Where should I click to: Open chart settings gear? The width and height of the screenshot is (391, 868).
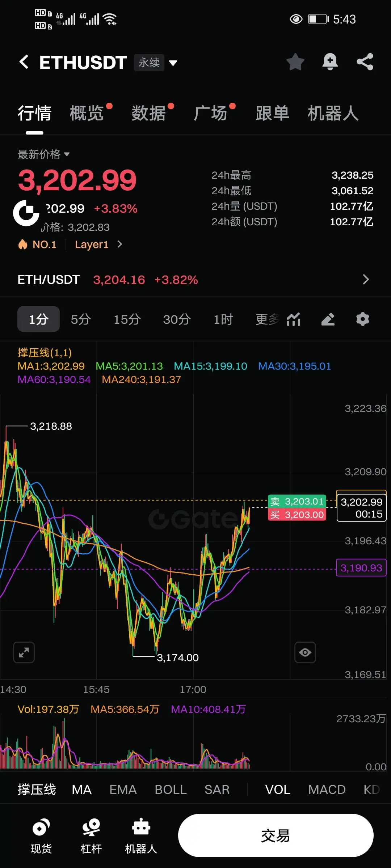[363, 319]
